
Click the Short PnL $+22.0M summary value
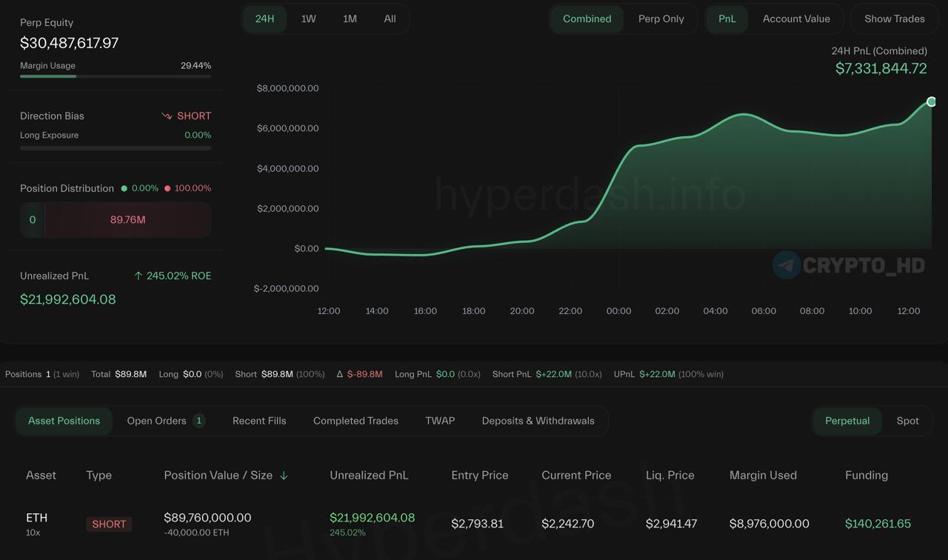pos(554,374)
